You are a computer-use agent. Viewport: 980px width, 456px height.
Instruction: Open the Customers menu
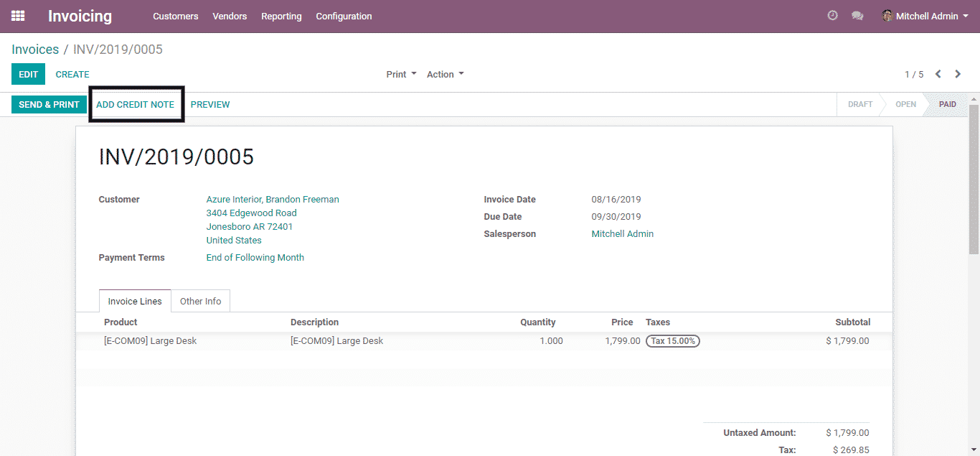pos(175,16)
